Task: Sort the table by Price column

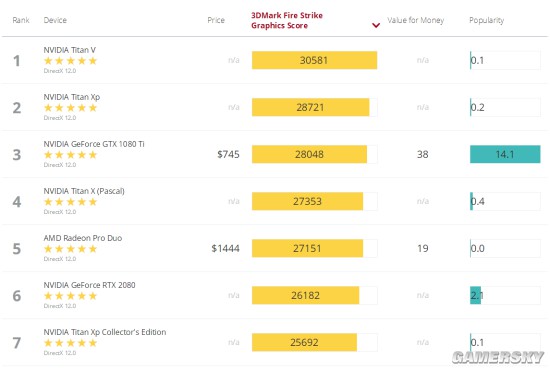Action: 216,20
